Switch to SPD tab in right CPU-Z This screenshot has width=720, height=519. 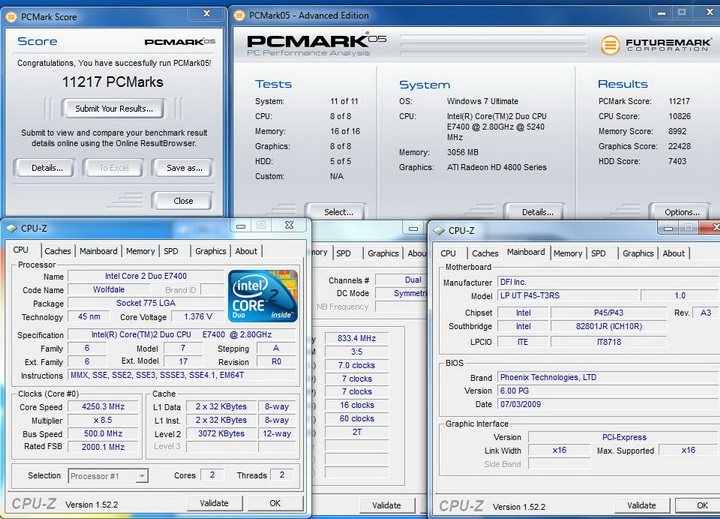[598, 254]
